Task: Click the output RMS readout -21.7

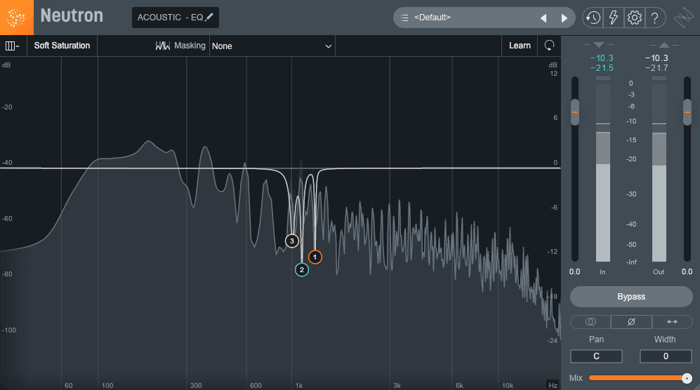Action: [657, 68]
